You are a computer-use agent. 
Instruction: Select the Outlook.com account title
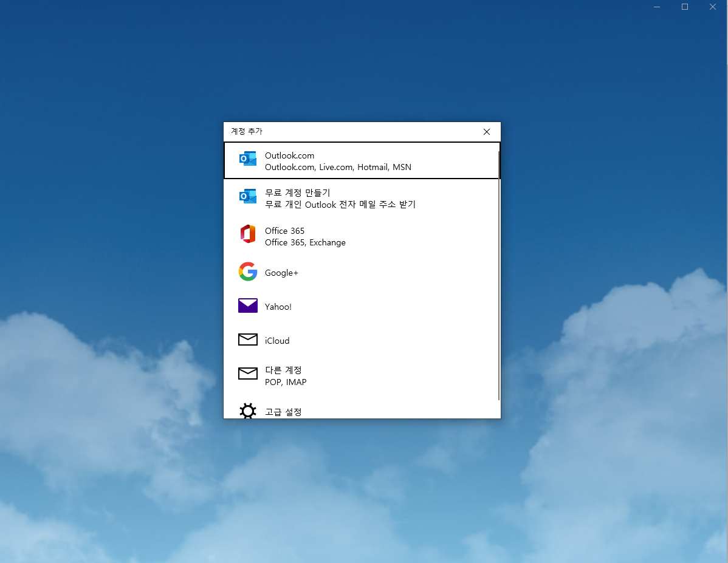289,155
